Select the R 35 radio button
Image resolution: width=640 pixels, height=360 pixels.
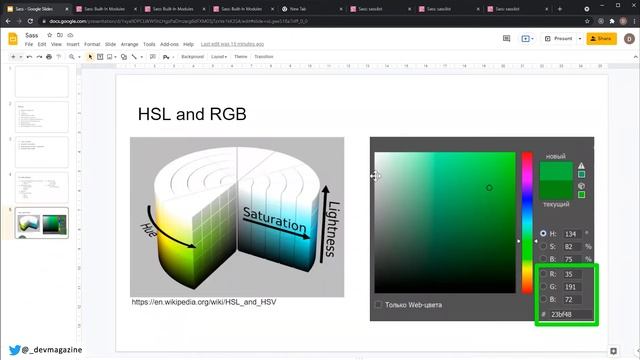tap(543, 273)
